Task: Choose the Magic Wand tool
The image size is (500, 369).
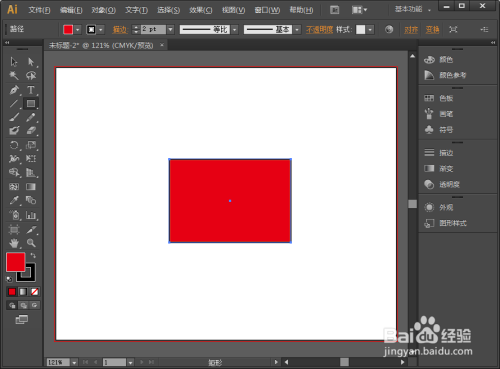Action: (14, 75)
